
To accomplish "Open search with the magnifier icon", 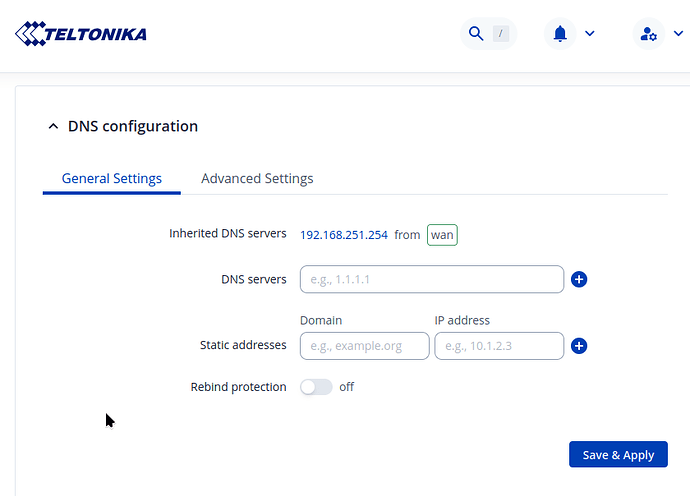I will pyautogui.click(x=476, y=34).
